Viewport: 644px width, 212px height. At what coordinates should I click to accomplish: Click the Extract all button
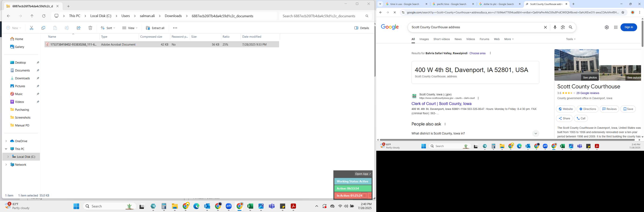[x=155, y=28]
